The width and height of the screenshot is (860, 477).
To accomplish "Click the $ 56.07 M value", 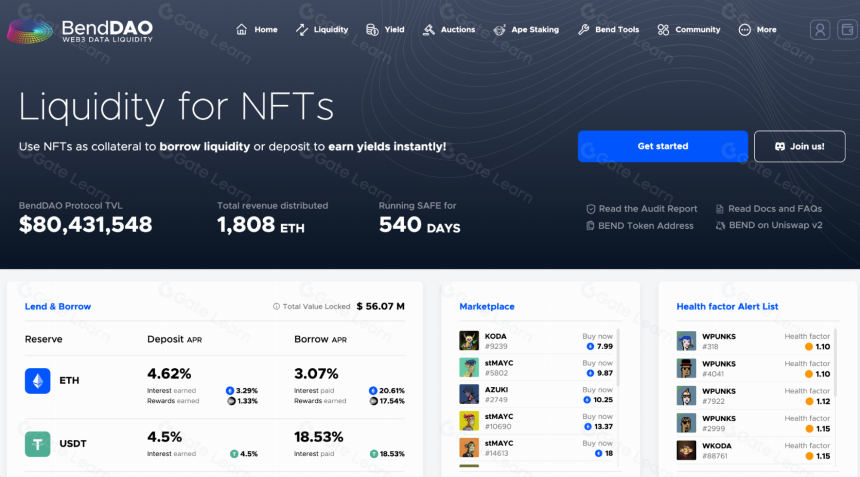I will tap(381, 306).
